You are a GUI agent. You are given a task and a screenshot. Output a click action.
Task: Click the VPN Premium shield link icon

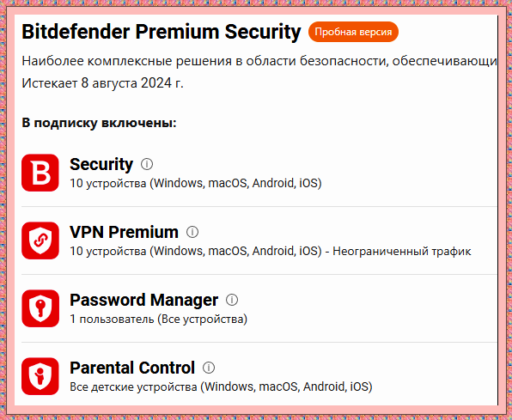40,240
